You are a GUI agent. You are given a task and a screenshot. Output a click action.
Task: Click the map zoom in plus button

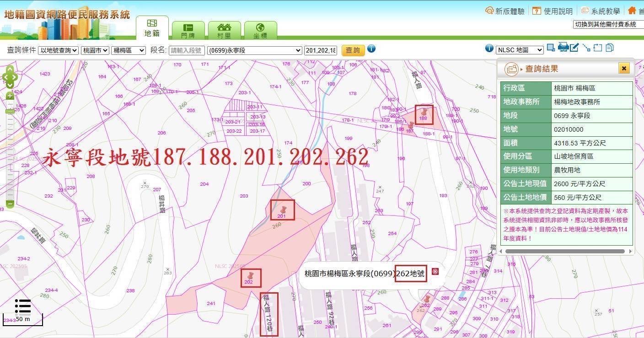tap(10, 96)
